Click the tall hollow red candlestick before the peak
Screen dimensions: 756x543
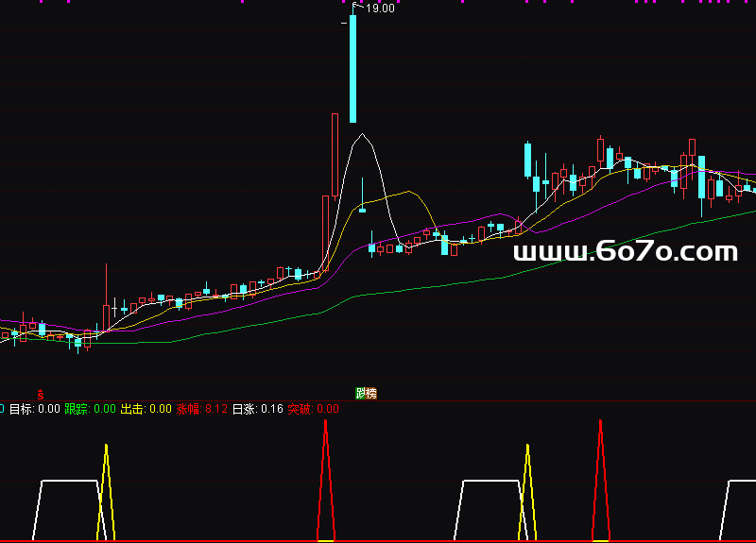(x=335, y=156)
